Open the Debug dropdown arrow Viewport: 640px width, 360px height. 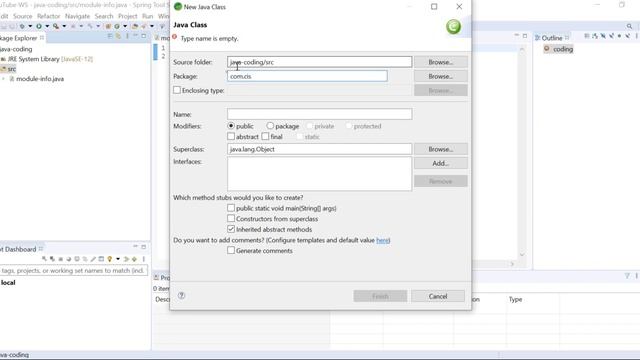click(x=30, y=26)
